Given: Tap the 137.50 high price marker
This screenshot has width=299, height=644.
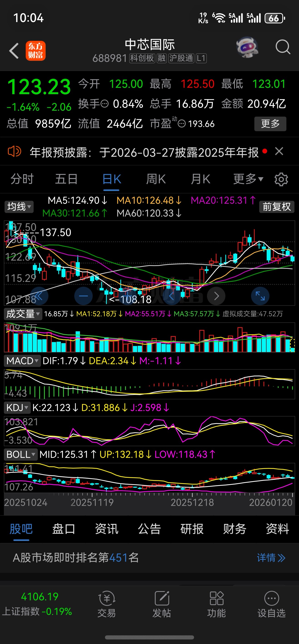Looking at the screenshot, I should click(43, 232).
